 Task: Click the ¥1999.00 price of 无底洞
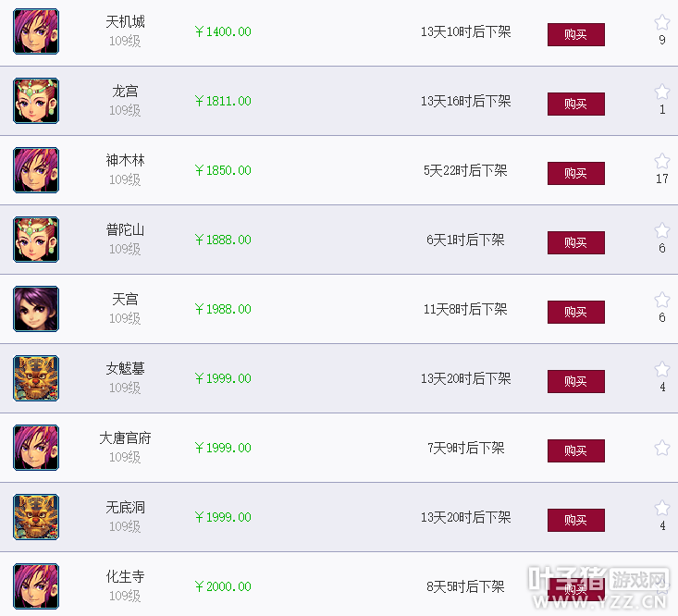pos(223,517)
